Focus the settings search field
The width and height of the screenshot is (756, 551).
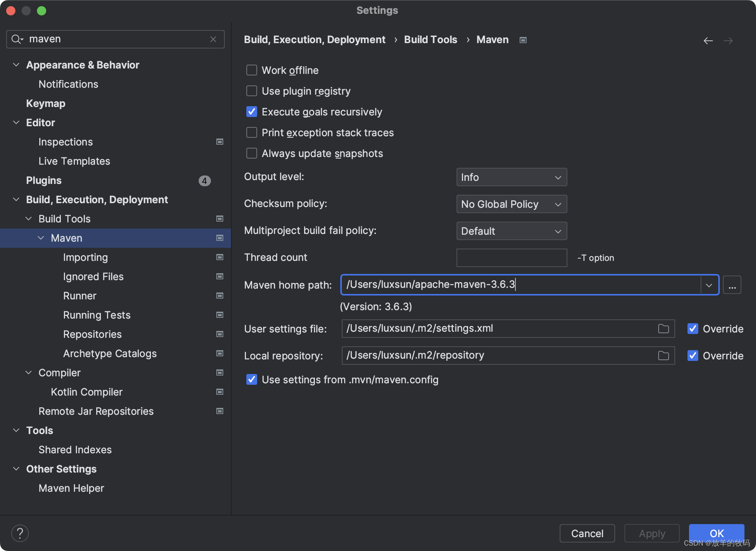tap(115, 39)
